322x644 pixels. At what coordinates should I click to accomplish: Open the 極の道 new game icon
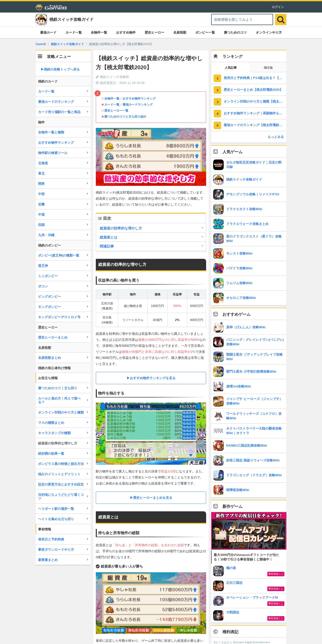click(x=218, y=571)
